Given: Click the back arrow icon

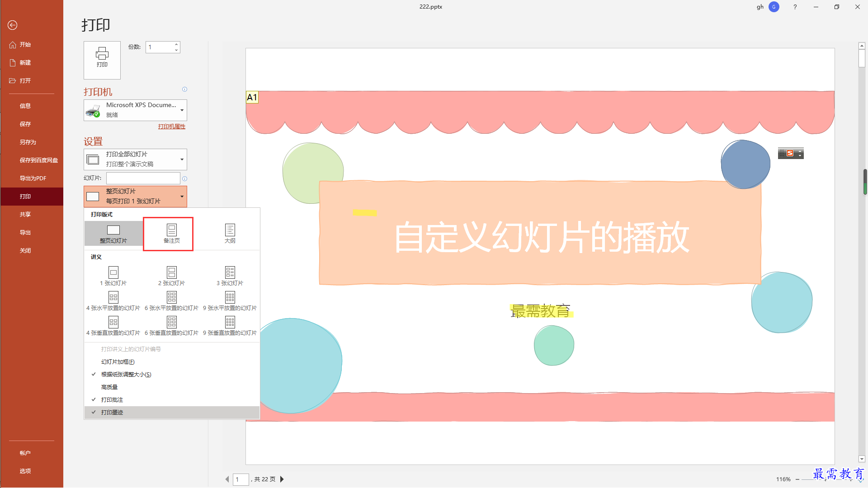Looking at the screenshot, I should click(x=12, y=25).
